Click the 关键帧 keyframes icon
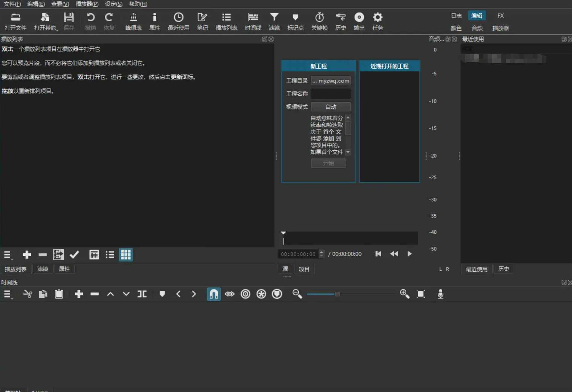This screenshot has width=572, height=392. coord(319,21)
